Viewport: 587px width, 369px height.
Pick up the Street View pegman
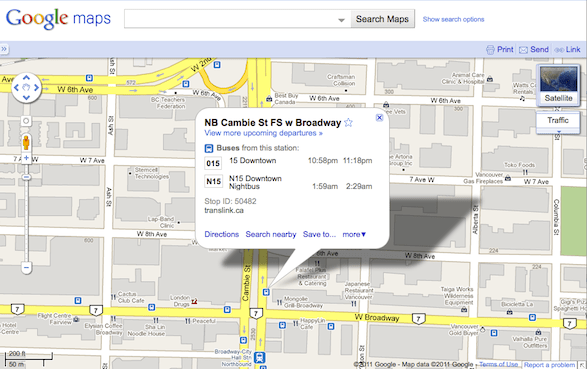click(x=26, y=143)
